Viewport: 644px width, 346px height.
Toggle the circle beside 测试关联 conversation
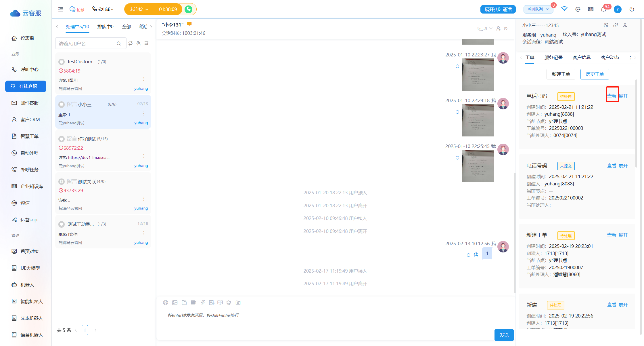click(62, 182)
